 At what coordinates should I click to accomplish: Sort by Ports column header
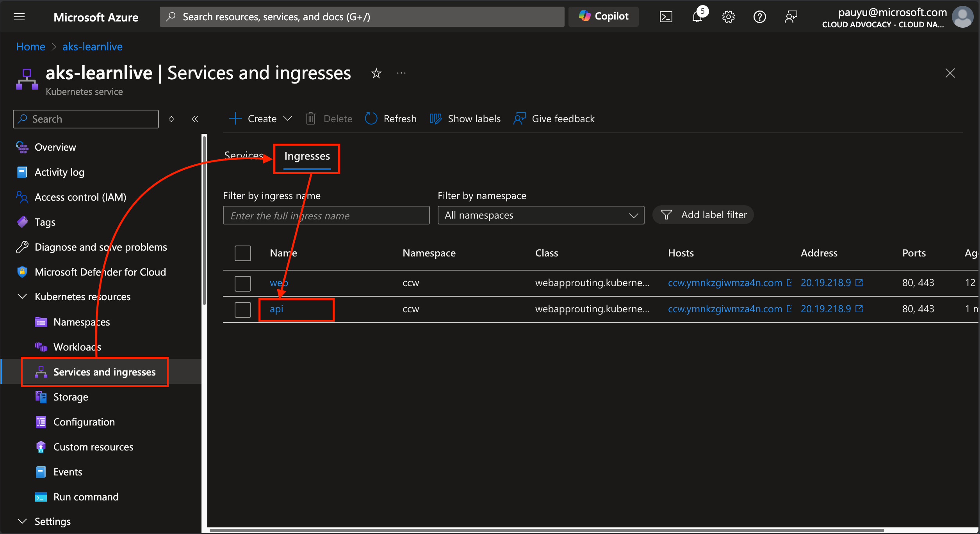[914, 253]
